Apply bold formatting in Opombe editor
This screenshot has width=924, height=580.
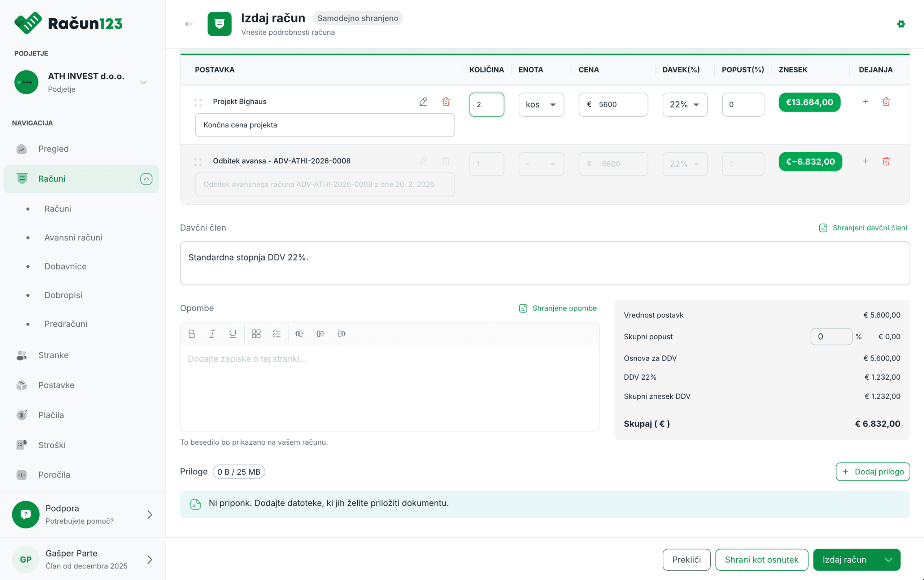pos(192,334)
